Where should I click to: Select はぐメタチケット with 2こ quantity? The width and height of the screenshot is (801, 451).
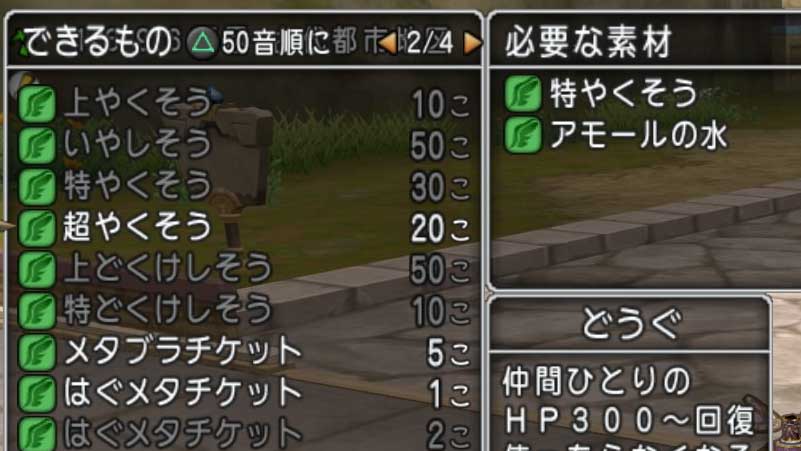[x=244, y=433]
